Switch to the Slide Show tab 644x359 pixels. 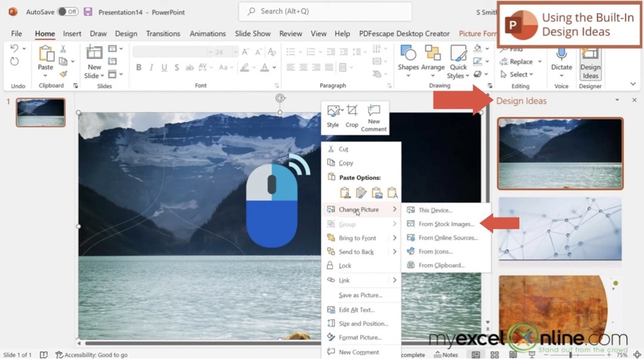[x=253, y=33]
